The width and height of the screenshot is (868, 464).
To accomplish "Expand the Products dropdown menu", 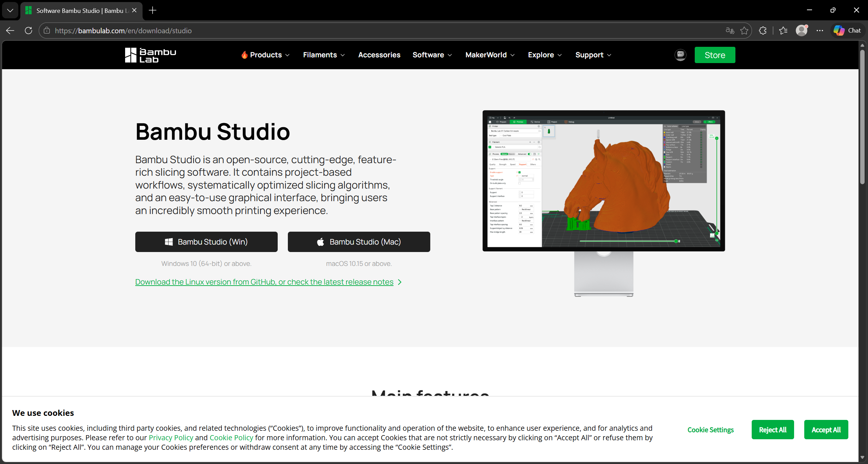I will 266,55.
